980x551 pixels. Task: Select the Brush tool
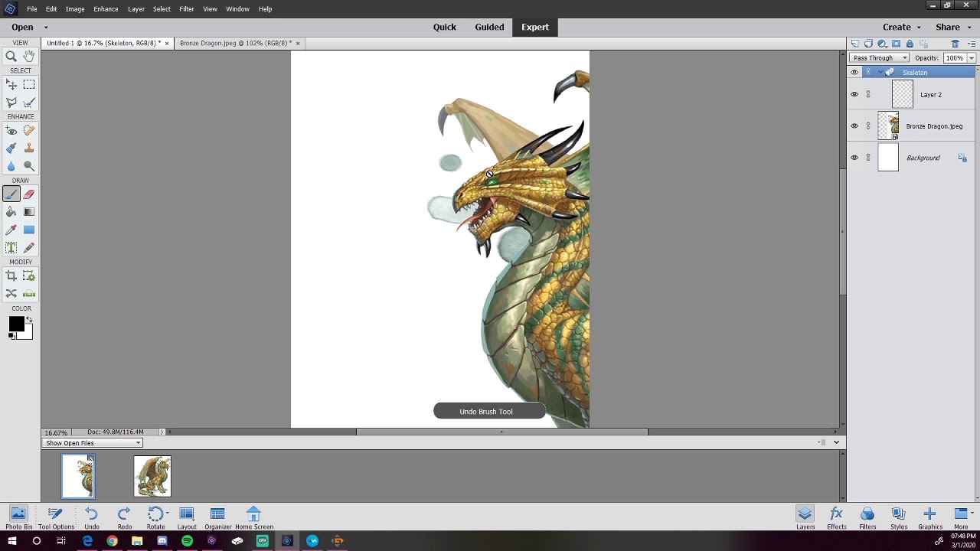pyautogui.click(x=11, y=194)
